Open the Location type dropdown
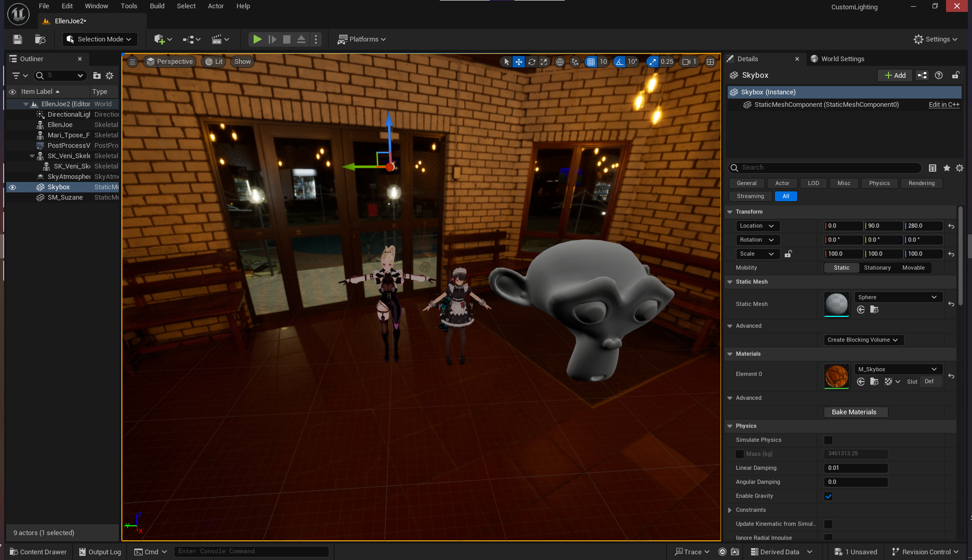 click(x=758, y=226)
